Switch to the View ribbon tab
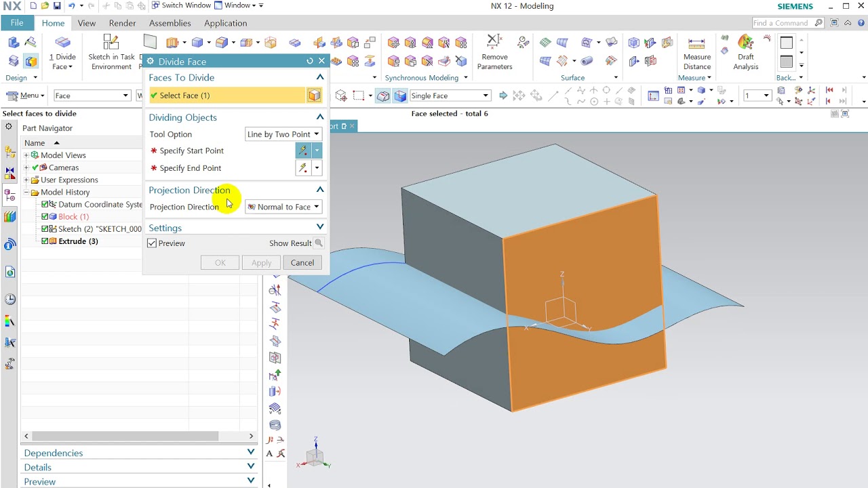 pyautogui.click(x=87, y=23)
